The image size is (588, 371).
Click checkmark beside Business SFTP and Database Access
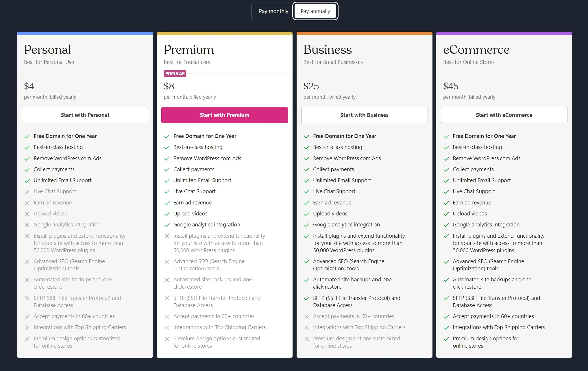click(307, 298)
